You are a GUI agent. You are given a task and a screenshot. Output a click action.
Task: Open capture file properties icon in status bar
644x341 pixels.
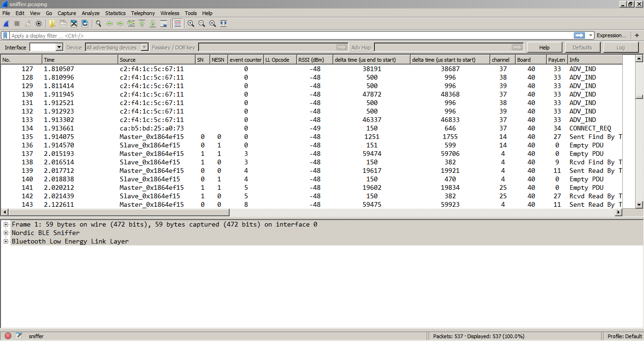[19, 336]
